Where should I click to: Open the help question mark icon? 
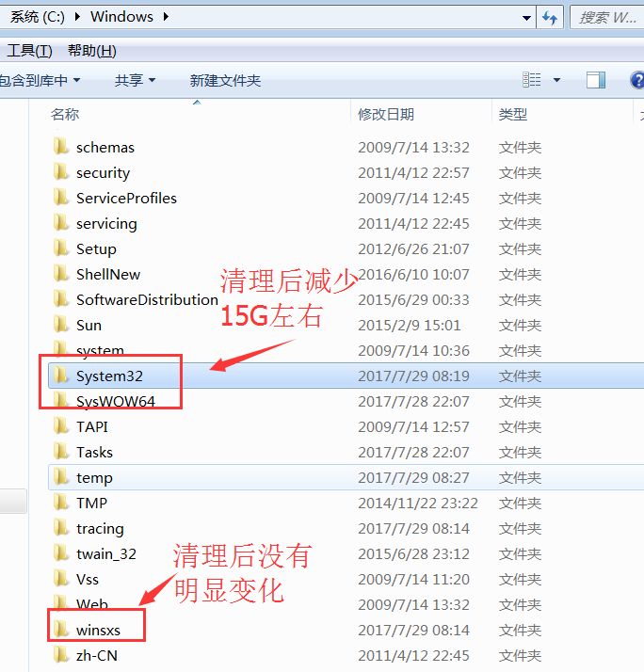637,80
